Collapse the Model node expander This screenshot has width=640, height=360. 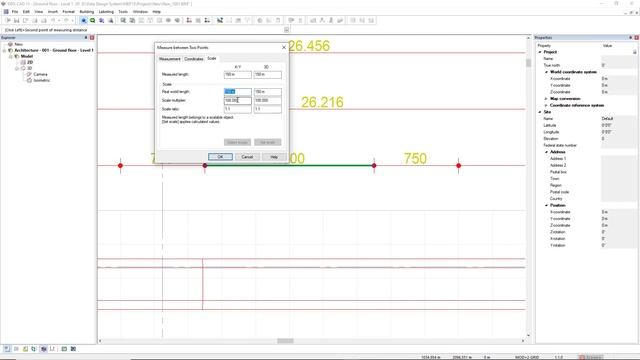pos(11,56)
